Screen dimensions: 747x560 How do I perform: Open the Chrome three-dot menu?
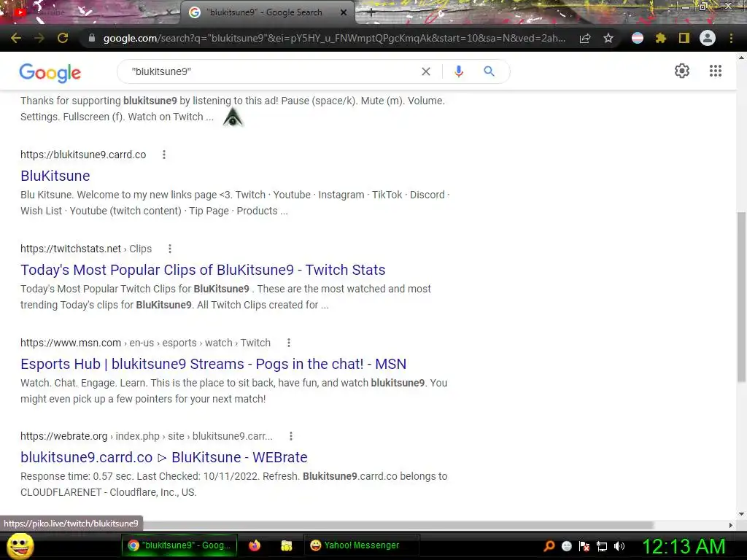point(731,38)
